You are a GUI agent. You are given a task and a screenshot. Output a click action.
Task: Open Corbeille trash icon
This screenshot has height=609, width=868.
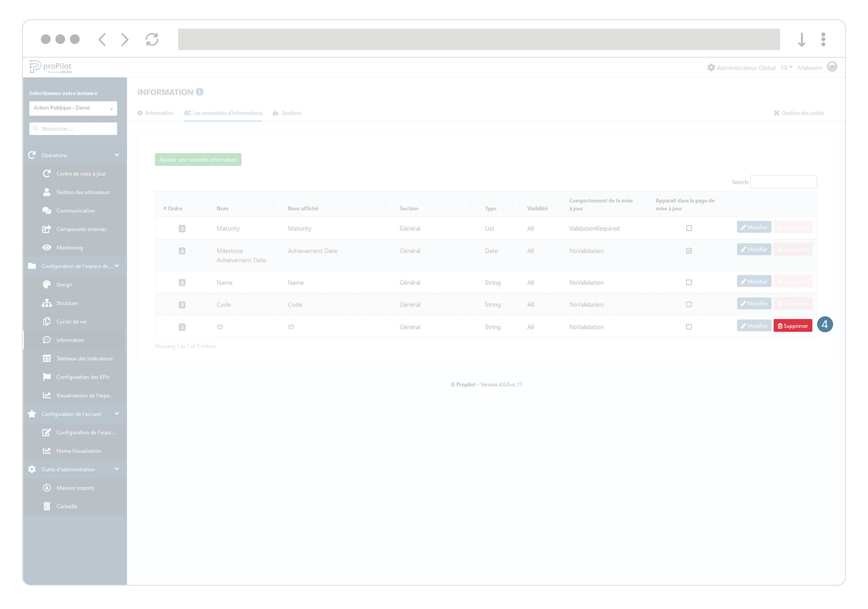pos(47,506)
